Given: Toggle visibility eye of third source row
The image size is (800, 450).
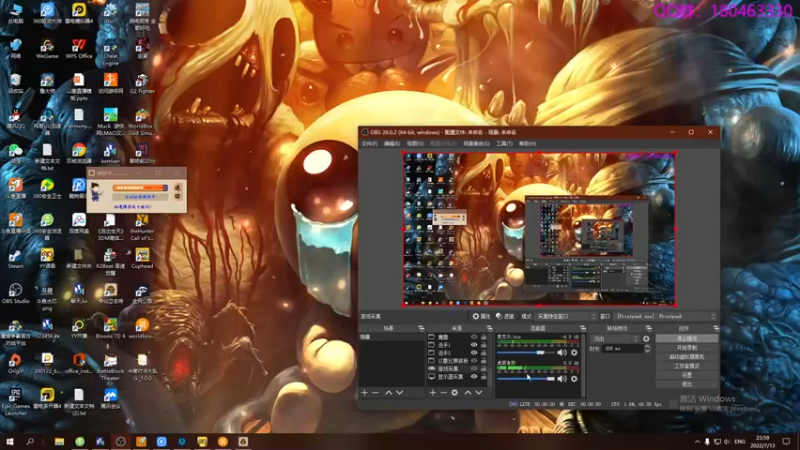Looking at the screenshot, I should [x=474, y=353].
